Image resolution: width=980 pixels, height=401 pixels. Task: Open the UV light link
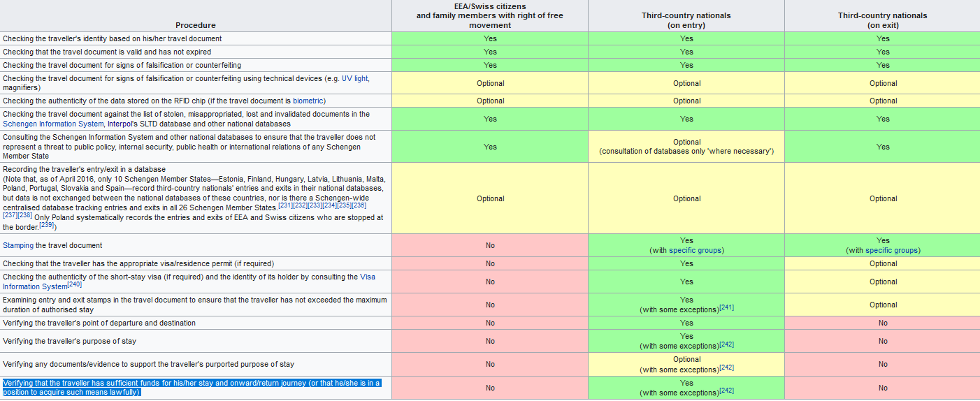tap(355, 78)
